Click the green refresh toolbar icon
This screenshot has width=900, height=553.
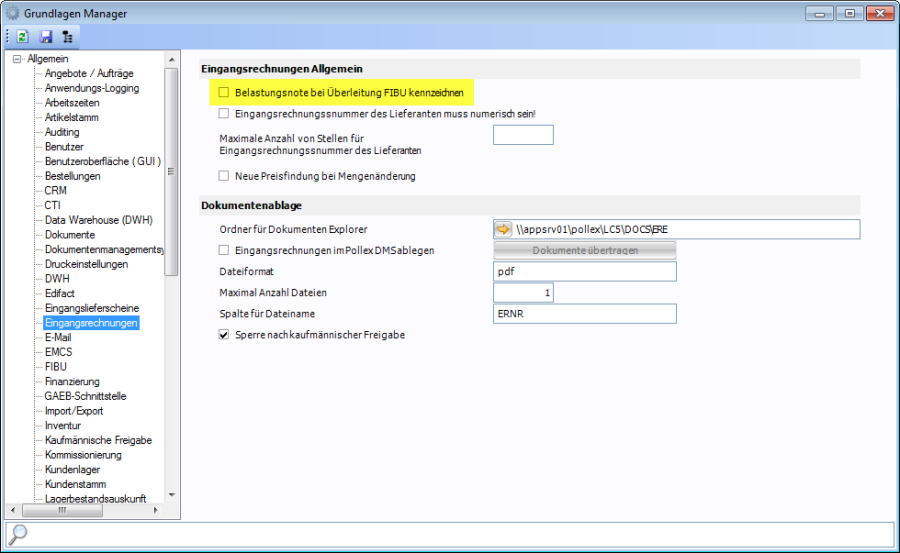point(22,36)
